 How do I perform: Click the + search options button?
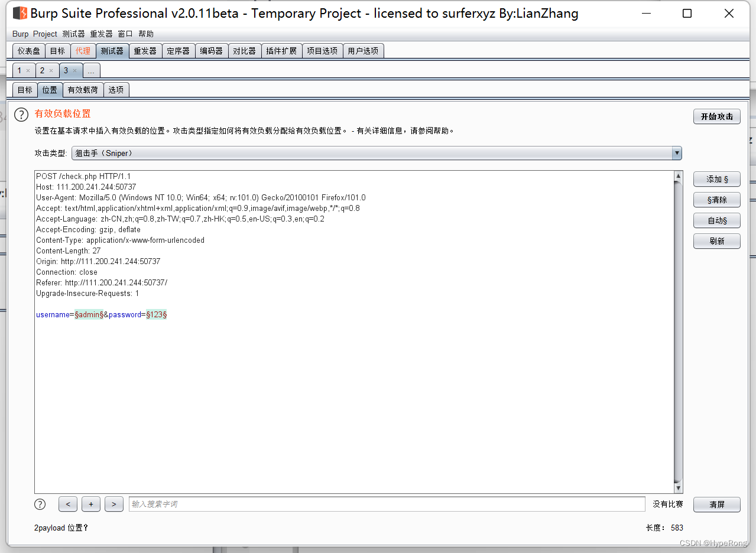coord(91,504)
